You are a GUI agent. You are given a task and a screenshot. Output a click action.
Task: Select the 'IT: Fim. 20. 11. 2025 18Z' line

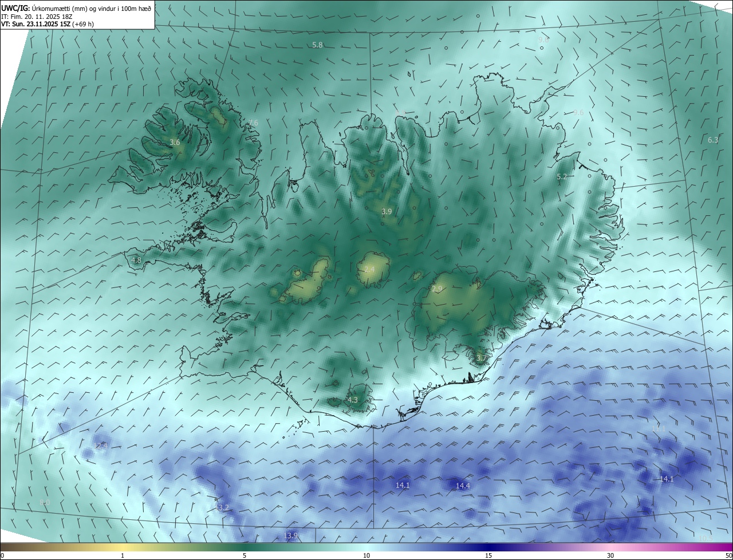pos(36,17)
